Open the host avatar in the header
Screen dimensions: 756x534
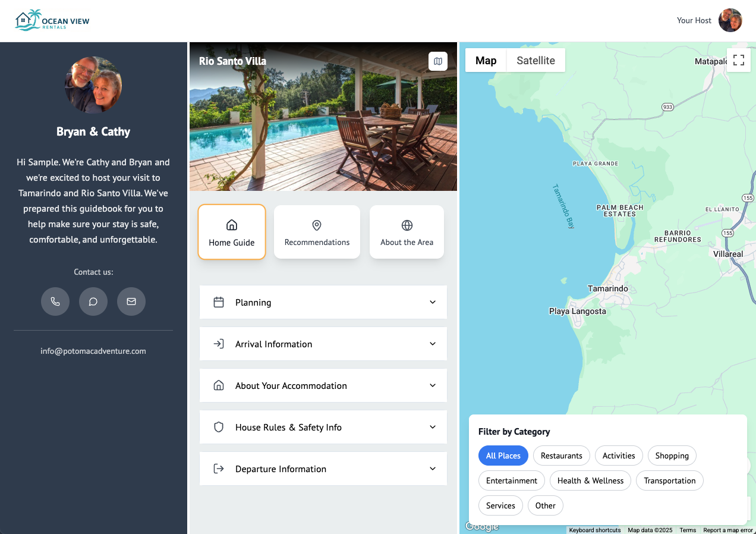pos(730,20)
